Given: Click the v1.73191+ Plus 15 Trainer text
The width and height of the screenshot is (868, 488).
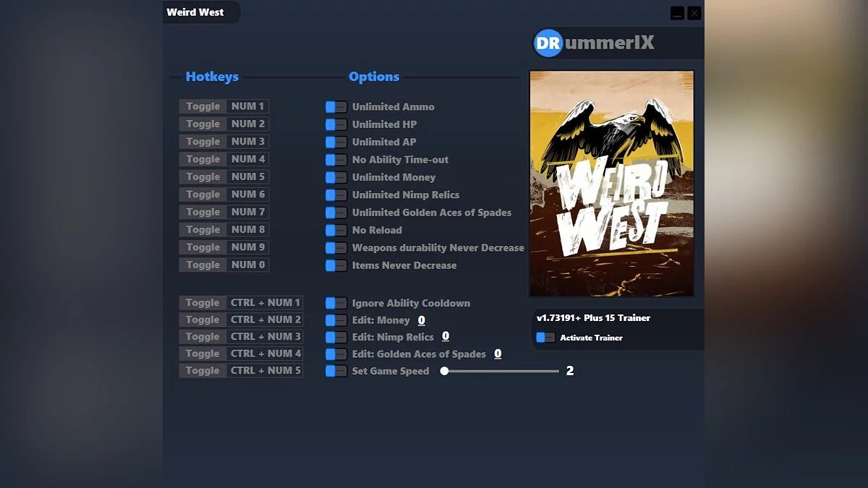Looking at the screenshot, I should pos(593,318).
